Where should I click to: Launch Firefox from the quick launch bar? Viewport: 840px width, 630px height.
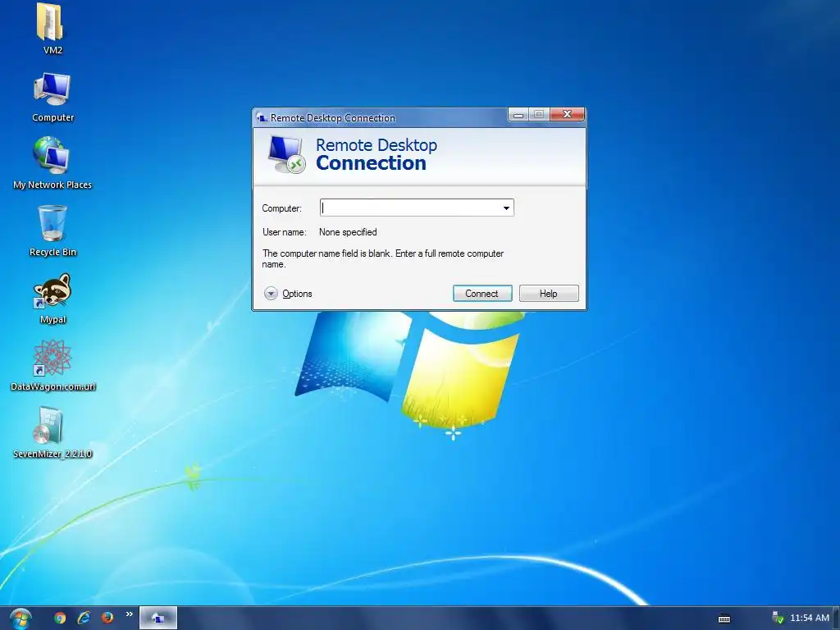click(x=107, y=618)
